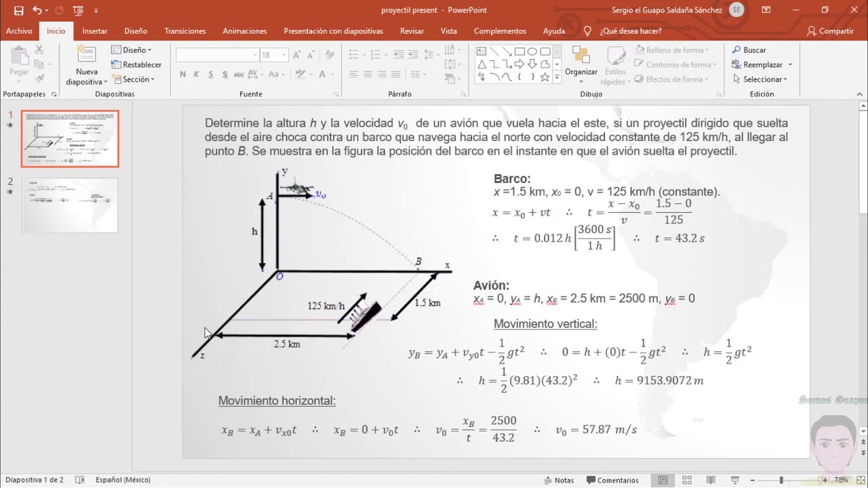Select the triangle shape in gallery

(481, 64)
